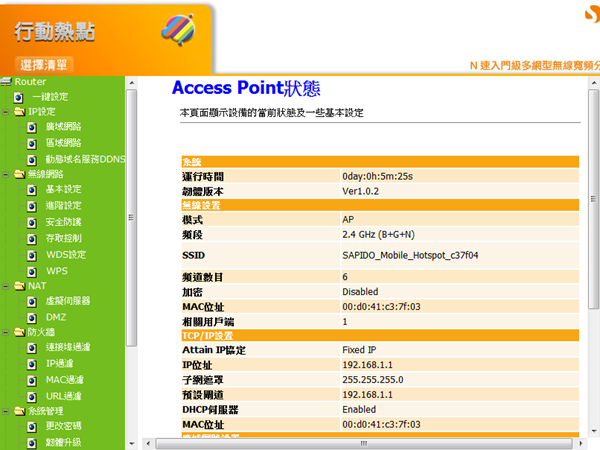600x450 pixels.
Task: Select the Router root label
Action: click(30, 82)
